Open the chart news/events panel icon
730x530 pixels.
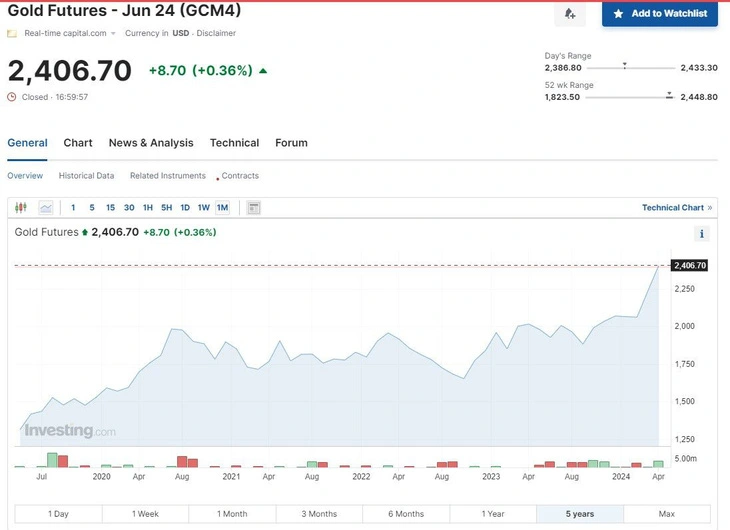254,208
